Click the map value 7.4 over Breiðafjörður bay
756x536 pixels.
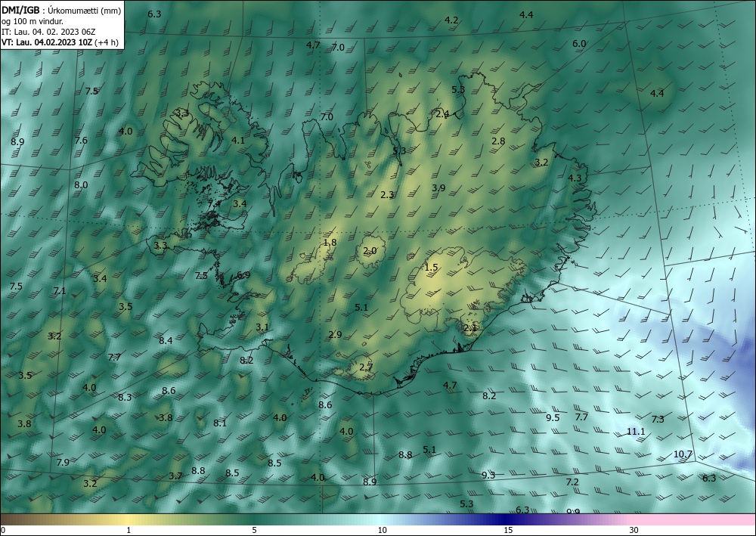point(214,204)
